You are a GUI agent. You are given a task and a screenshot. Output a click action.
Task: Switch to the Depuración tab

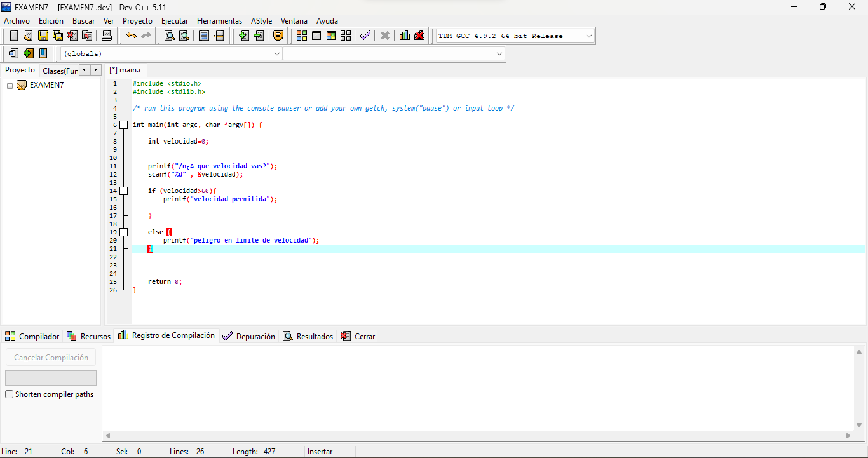pyautogui.click(x=248, y=337)
